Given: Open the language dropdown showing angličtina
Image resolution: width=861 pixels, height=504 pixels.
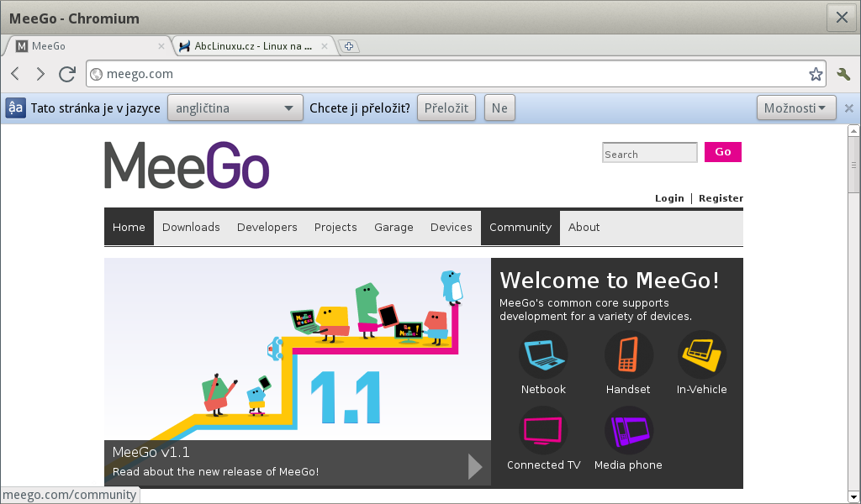Looking at the screenshot, I should (235, 108).
